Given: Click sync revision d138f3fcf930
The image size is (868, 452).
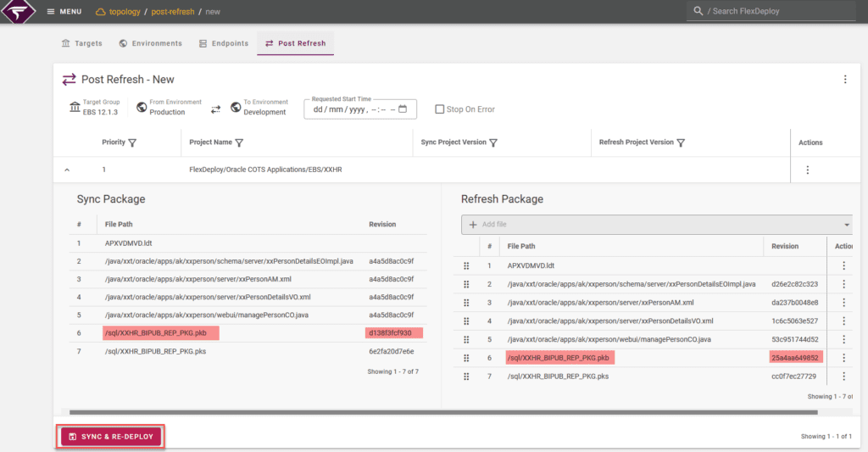Looking at the screenshot, I should click(x=390, y=333).
